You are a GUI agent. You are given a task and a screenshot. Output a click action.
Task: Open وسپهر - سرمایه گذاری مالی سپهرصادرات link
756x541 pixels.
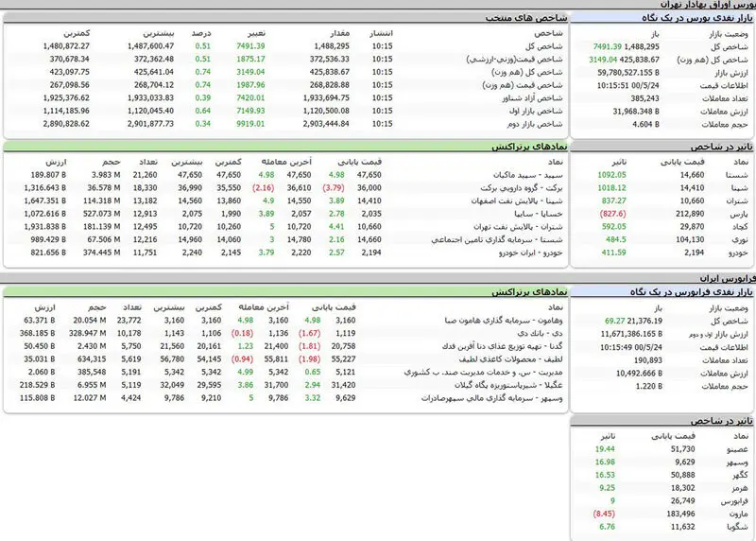coord(491,398)
